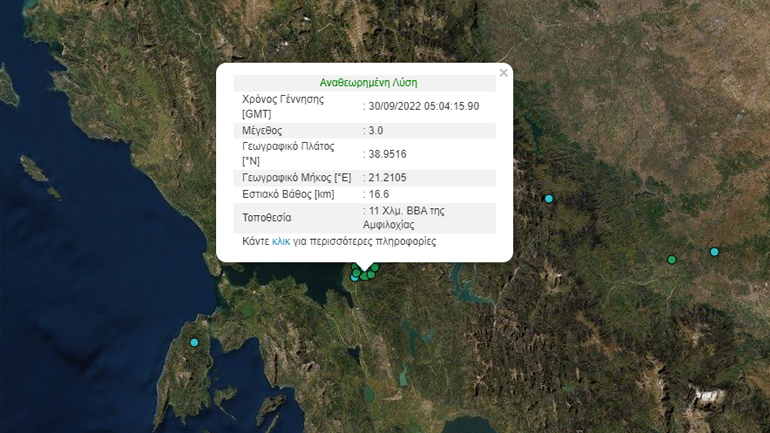
Task: Click the 'Εστιακό Βάθος [km]' label
Action: pyautogui.click(x=288, y=194)
